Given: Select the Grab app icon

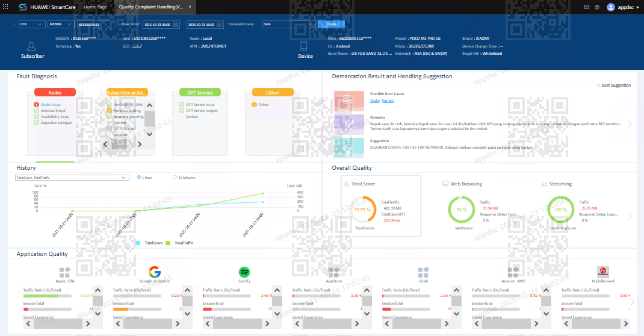Looking at the screenshot, I should coord(423,272).
